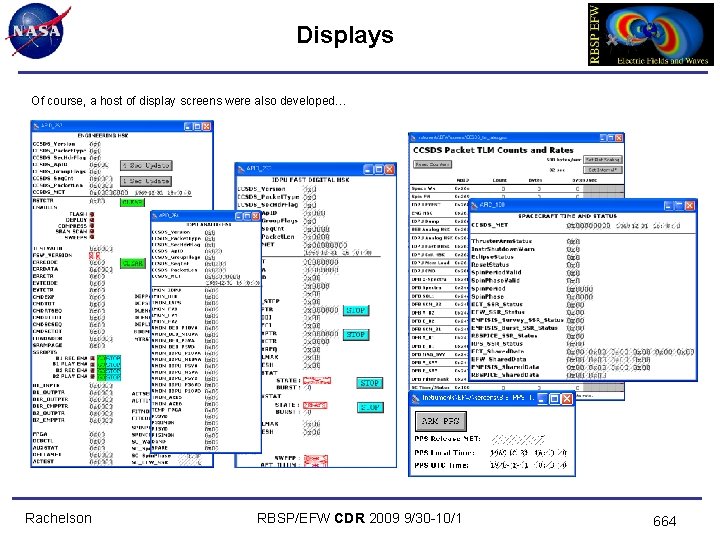The height and width of the screenshot is (540, 720).
Task: Maximize the Spacecraft Time and Status window
Action: [679, 206]
